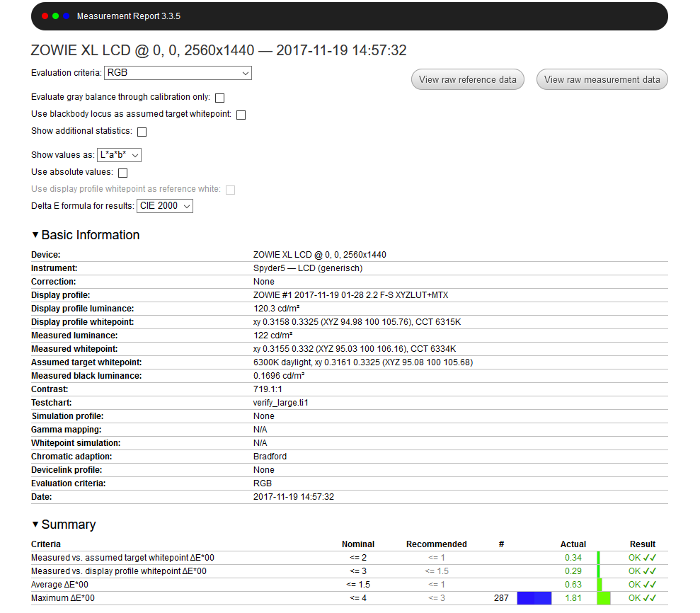
Task: Click the Devicelink profile row label
Action: tap(67, 470)
